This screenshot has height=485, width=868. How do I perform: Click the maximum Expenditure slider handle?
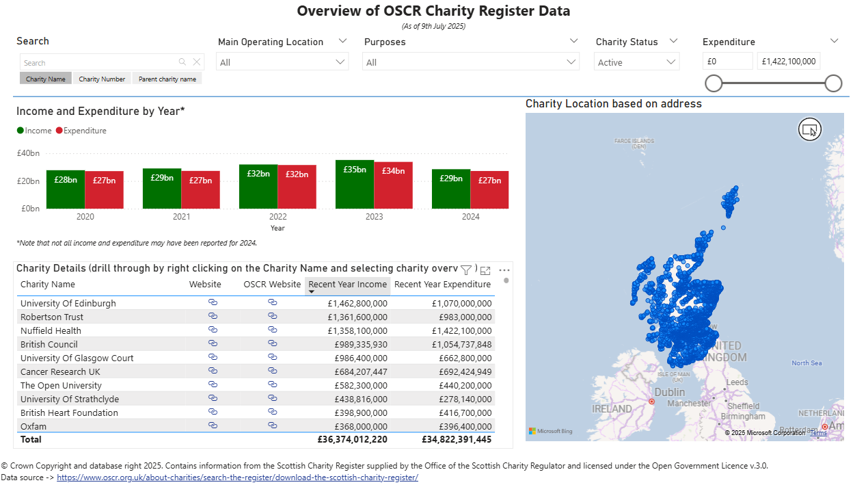pos(833,83)
